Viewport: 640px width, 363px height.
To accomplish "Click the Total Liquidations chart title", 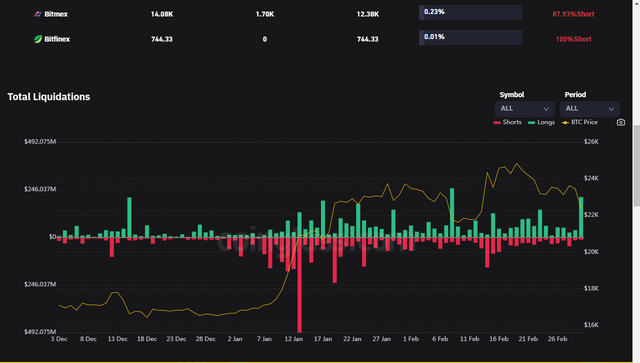I will (49, 97).
